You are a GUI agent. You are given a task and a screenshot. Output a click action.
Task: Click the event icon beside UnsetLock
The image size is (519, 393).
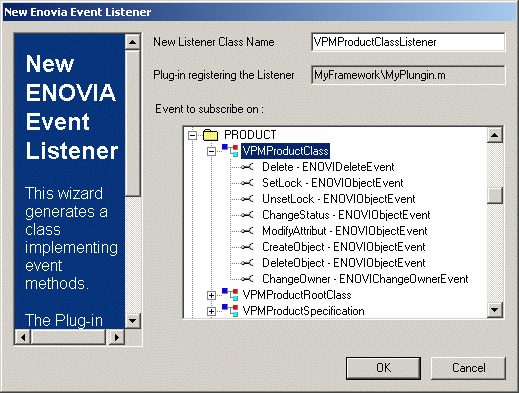[247, 199]
